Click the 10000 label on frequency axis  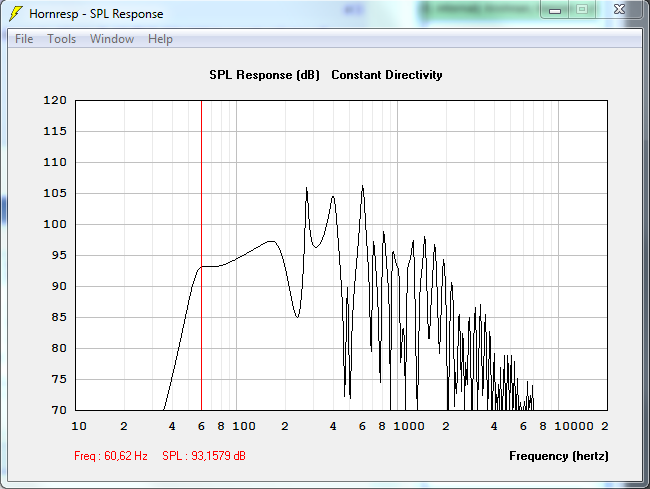tap(574, 426)
